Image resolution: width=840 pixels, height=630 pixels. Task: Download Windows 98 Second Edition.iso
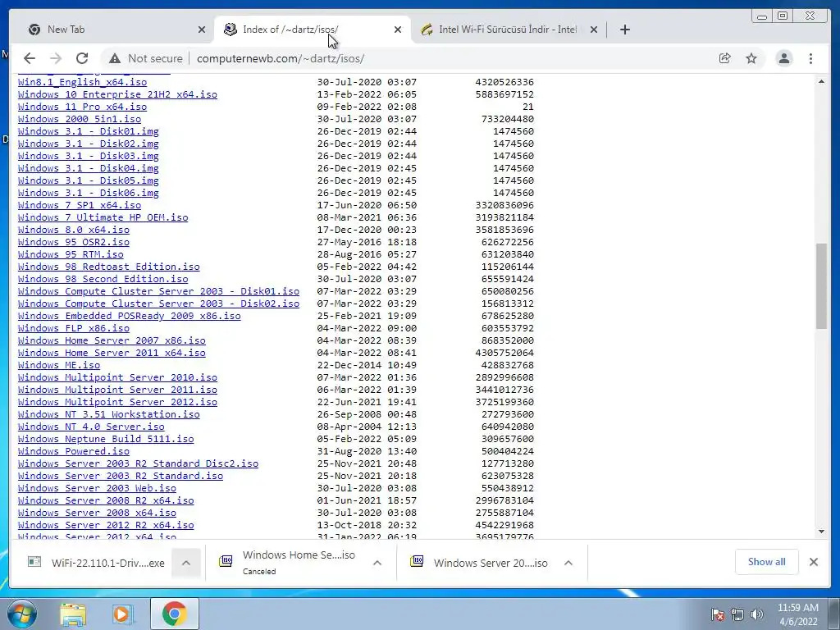(103, 279)
